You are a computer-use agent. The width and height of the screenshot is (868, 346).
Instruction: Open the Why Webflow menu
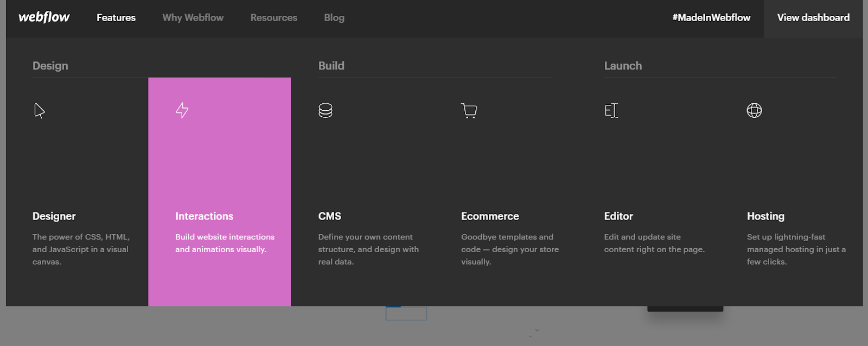(x=193, y=17)
